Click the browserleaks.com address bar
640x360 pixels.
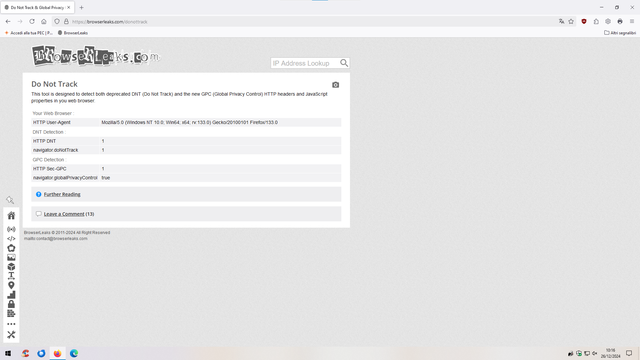tap(310, 22)
